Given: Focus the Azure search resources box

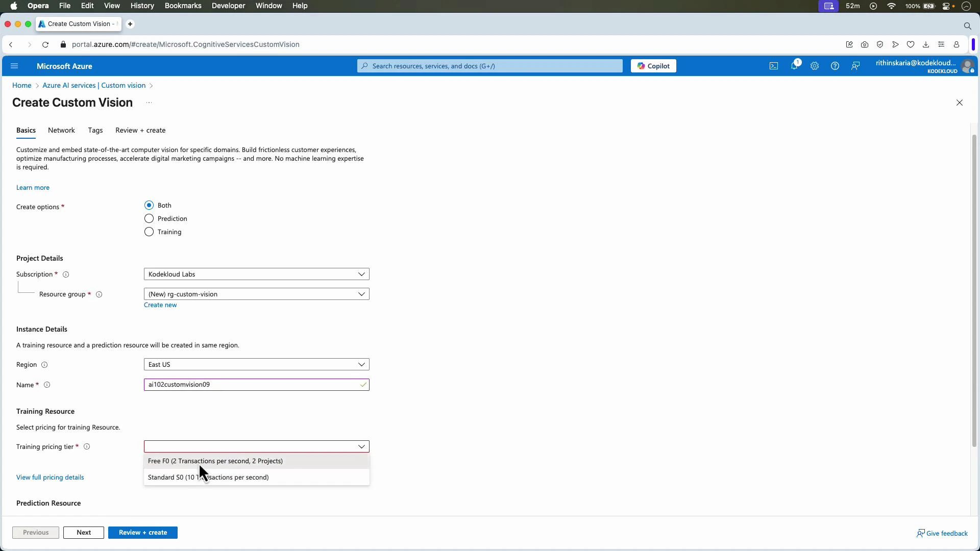Looking at the screenshot, I should (x=490, y=66).
